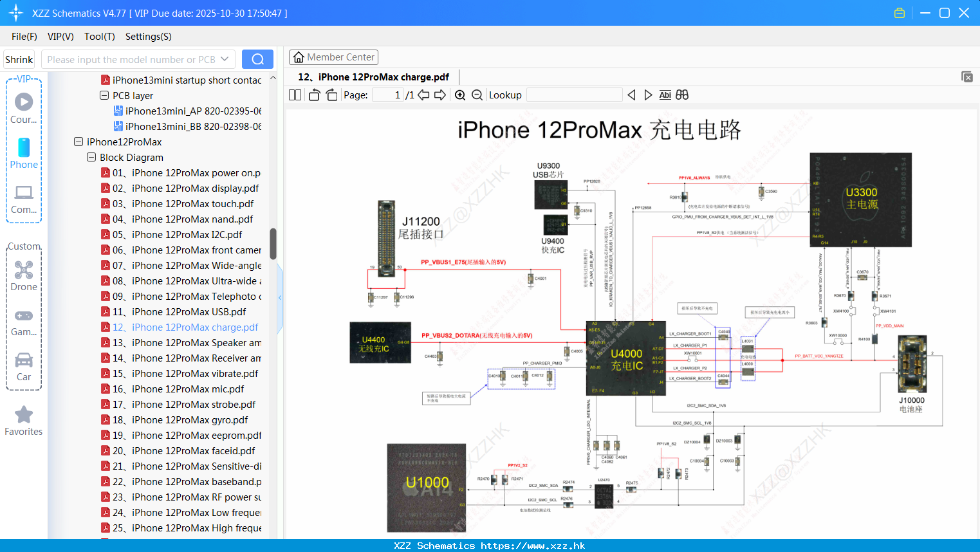The width and height of the screenshot is (980, 552).
Task: Open the model number dropdown arrow
Action: point(225,59)
